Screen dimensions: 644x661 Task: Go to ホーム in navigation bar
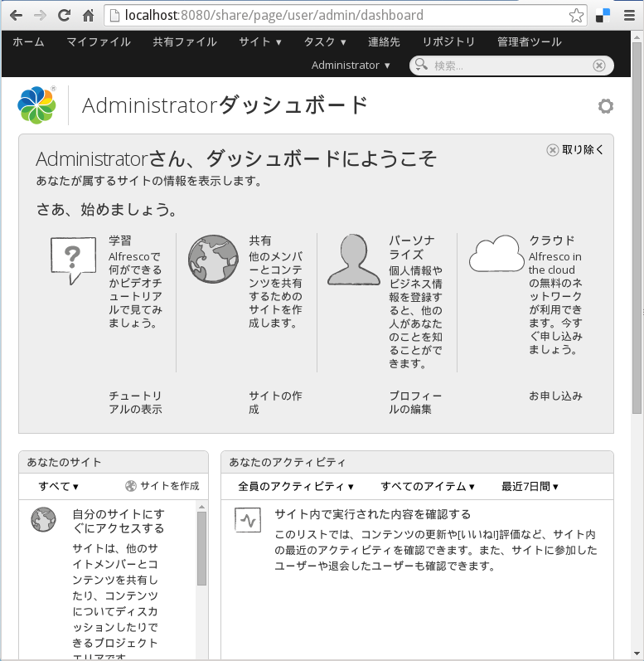(x=28, y=41)
